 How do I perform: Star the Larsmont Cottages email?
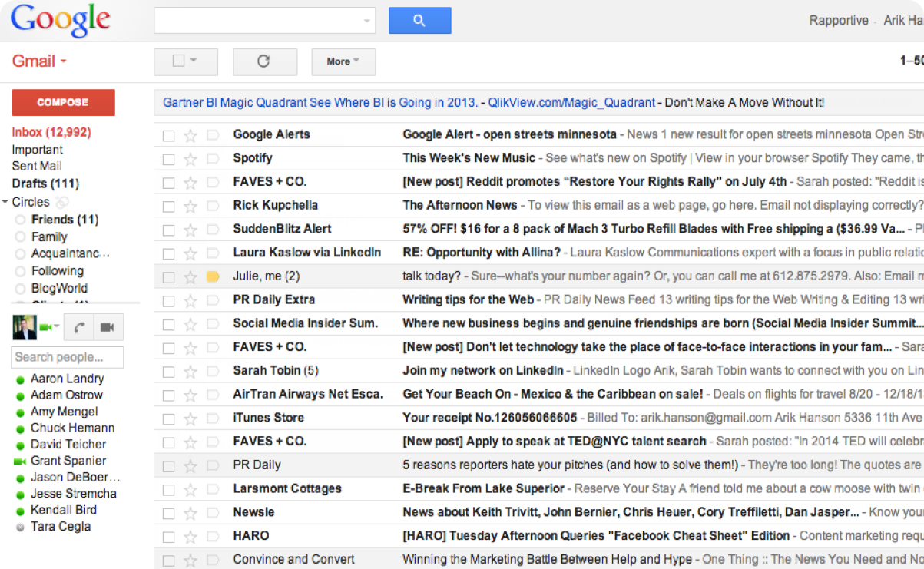point(190,489)
